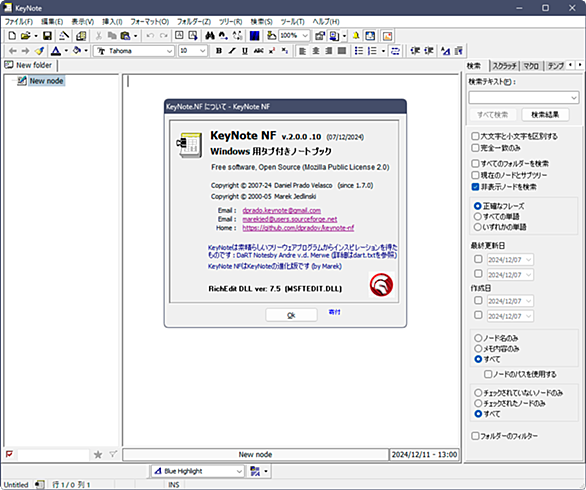This screenshot has width=586, height=490.
Task: Select the すべての単語 radio button
Action: [x=477, y=216]
